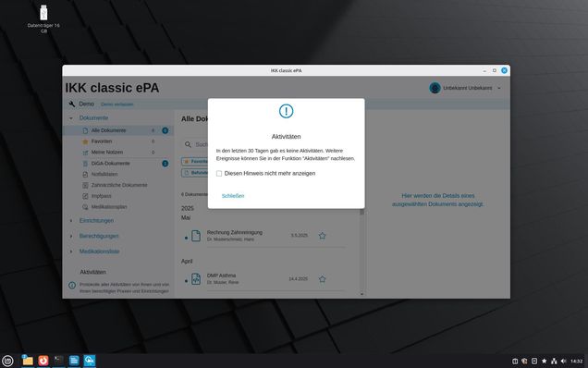Screen dimensions: 588x368
Task: Click the user avatar icon
Action: (x=435, y=88)
